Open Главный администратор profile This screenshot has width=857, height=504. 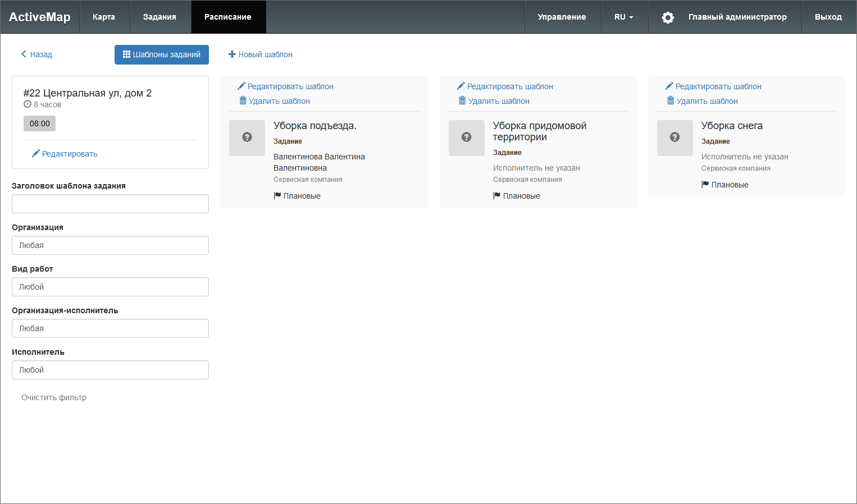point(737,17)
